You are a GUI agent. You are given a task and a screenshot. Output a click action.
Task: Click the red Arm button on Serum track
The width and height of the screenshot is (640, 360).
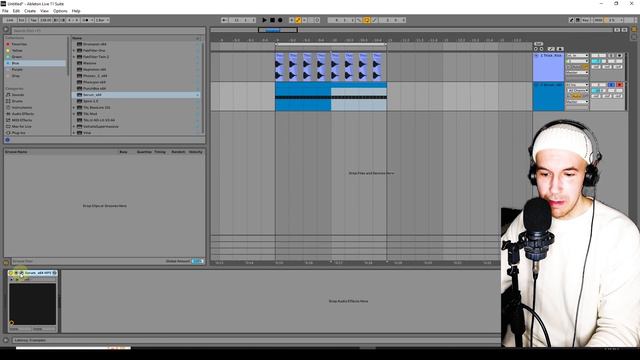pyautogui.click(x=620, y=85)
